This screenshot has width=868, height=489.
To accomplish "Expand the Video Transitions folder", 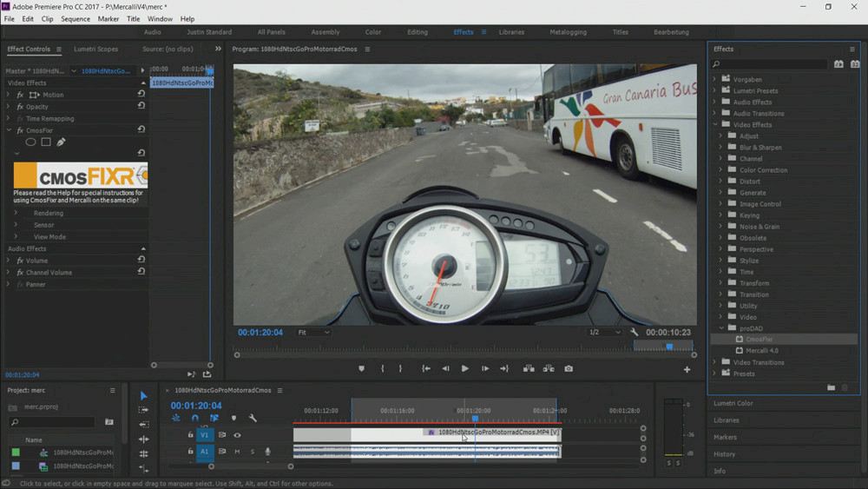I will pyautogui.click(x=714, y=361).
